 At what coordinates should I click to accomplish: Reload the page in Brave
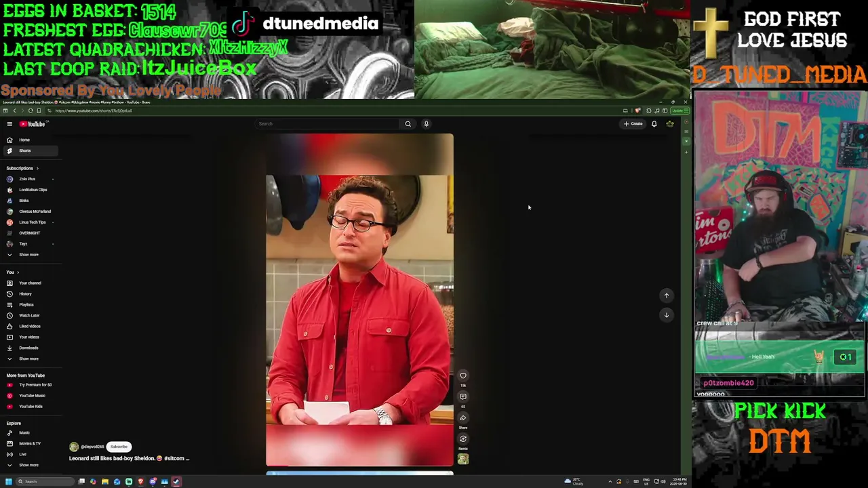[x=31, y=110]
